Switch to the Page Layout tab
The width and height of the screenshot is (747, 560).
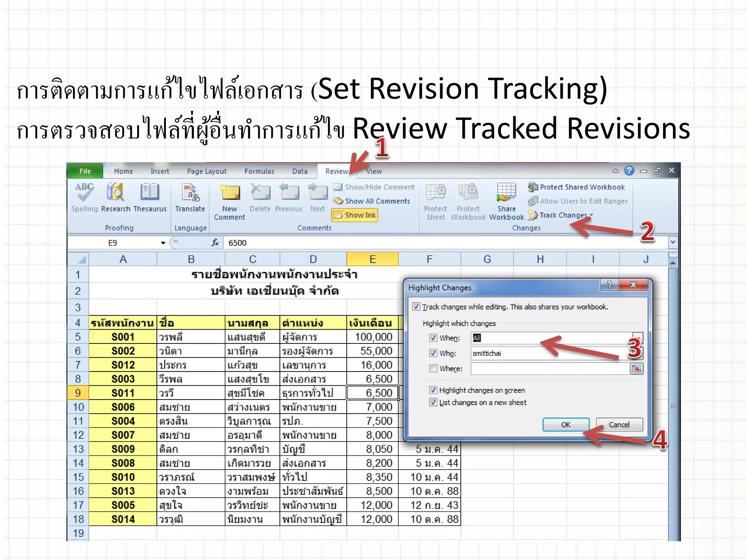pos(207,171)
